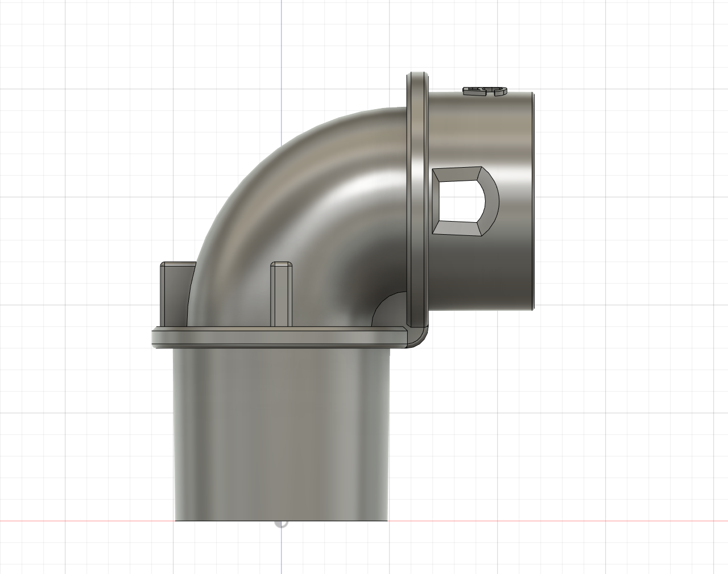Select the circular opening edge of the outlet

point(533,199)
